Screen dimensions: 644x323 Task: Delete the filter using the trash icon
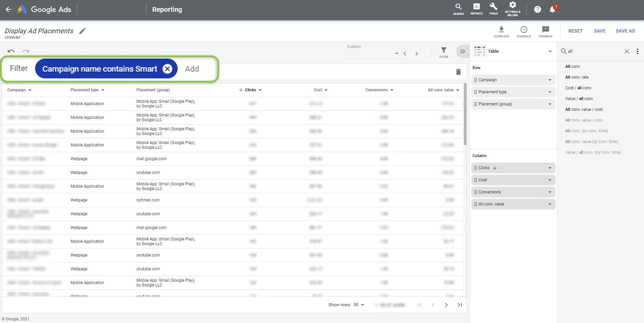click(x=458, y=72)
